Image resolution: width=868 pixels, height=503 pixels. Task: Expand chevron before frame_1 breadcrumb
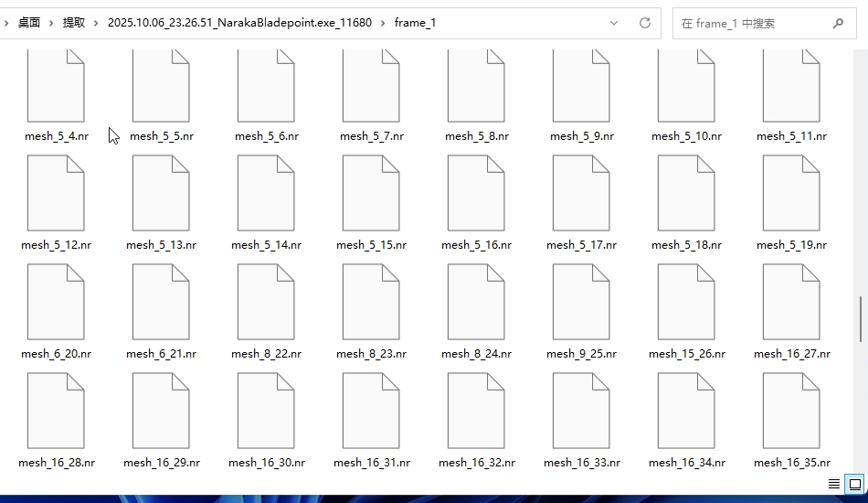point(384,23)
